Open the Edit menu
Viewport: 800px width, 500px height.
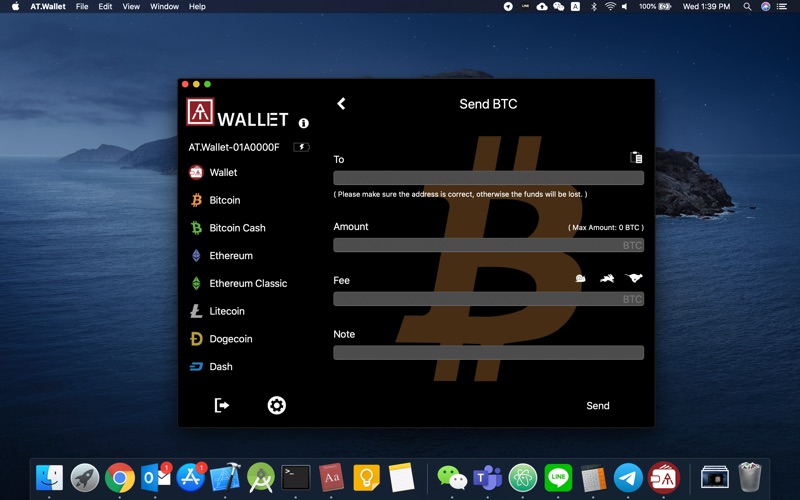point(105,7)
